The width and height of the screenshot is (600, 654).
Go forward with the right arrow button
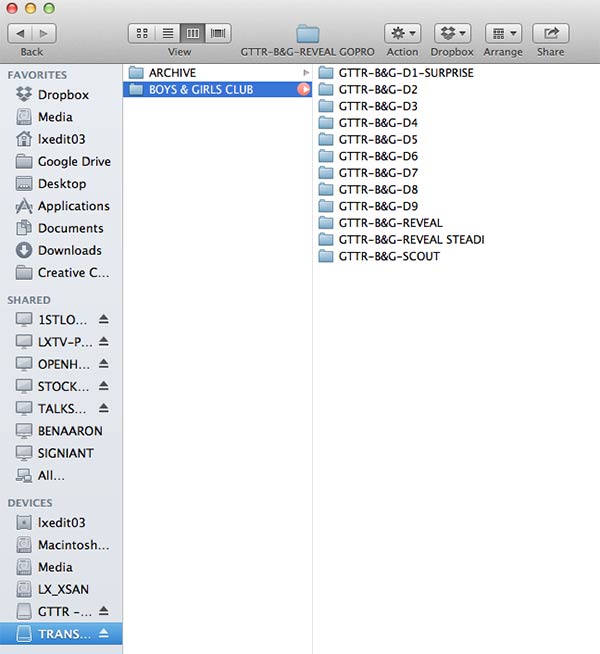[x=44, y=33]
